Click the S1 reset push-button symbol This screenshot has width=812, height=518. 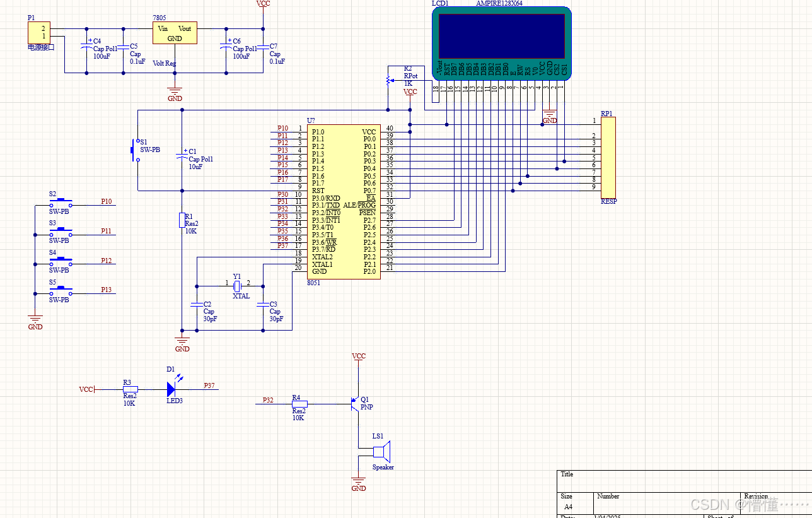pyautogui.click(x=134, y=150)
